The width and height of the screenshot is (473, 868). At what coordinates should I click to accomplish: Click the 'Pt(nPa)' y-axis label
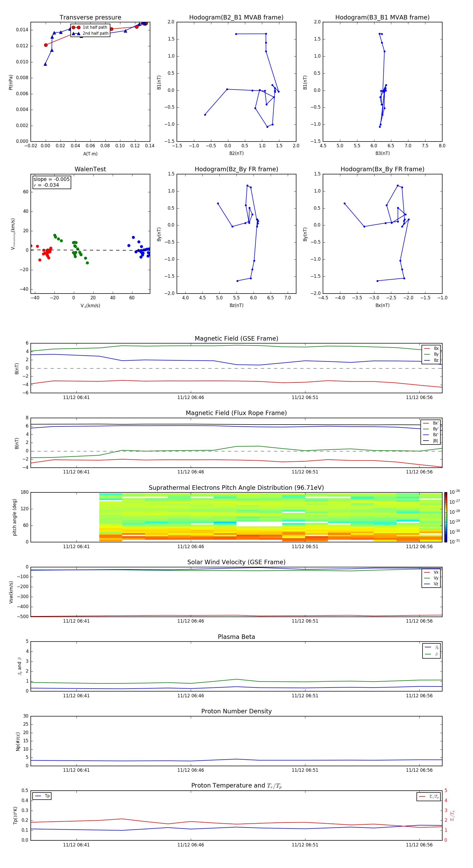point(11,82)
